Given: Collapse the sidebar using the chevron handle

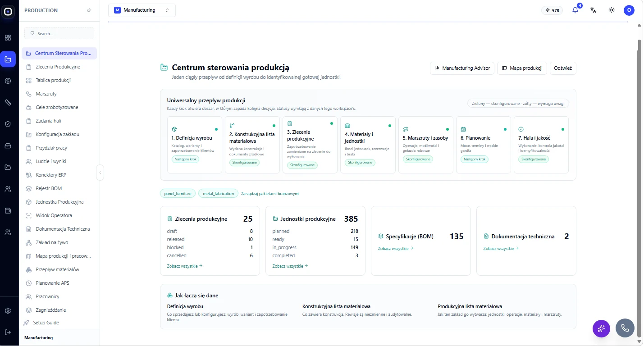Looking at the screenshot, I should 100,173.
